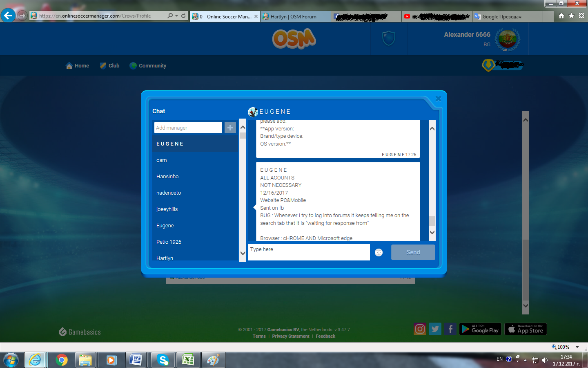This screenshot has width=588, height=368.
Task: Open the Community menu
Action: pos(148,65)
